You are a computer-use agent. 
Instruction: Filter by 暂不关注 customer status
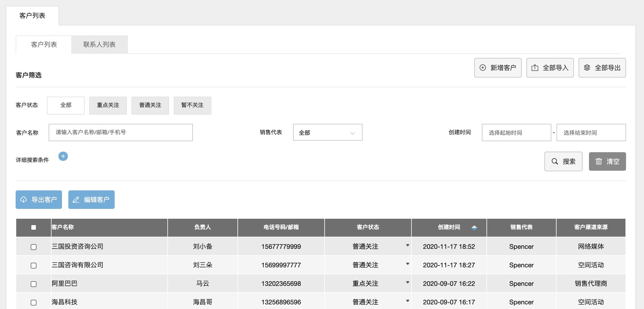[x=192, y=105]
